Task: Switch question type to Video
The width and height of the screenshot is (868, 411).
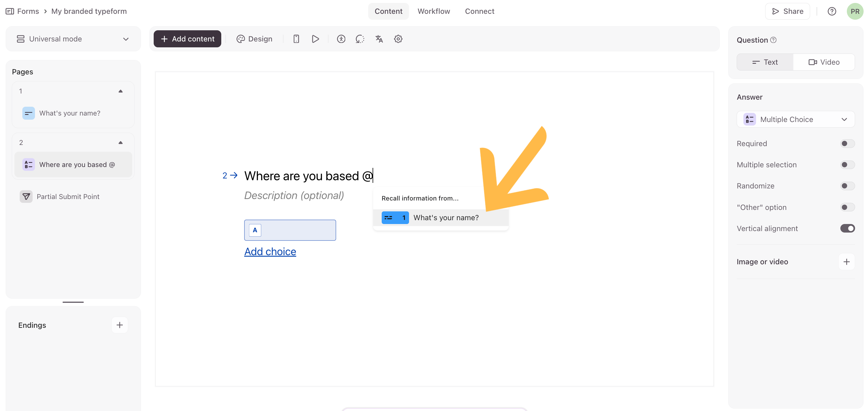Action: (x=824, y=62)
